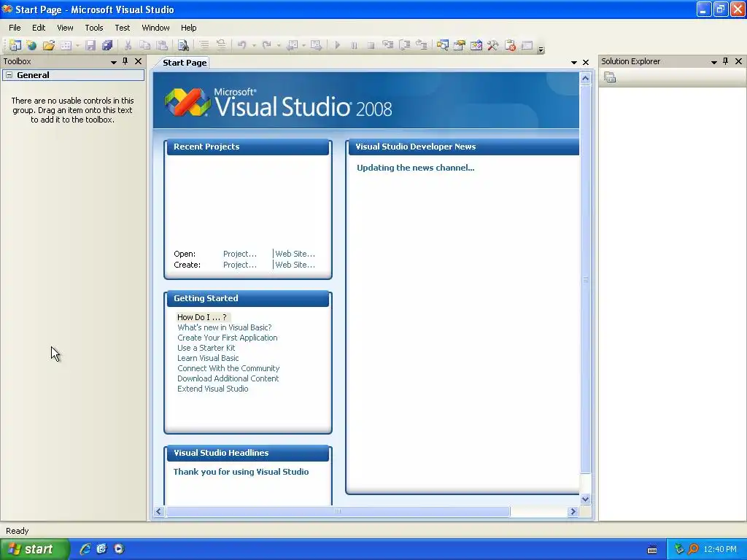
Task: Click the Open File folder icon
Action: click(x=49, y=45)
